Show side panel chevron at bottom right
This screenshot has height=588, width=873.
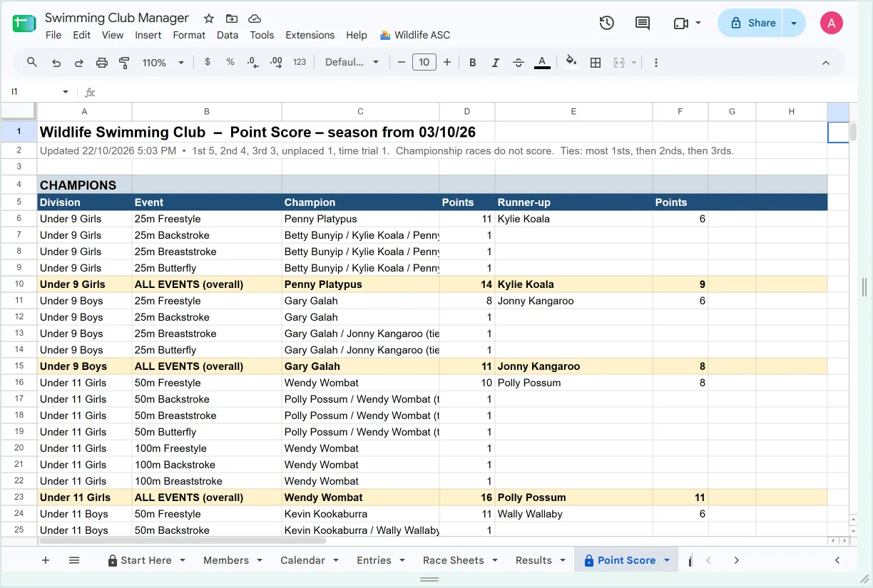(x=837, y=560)
